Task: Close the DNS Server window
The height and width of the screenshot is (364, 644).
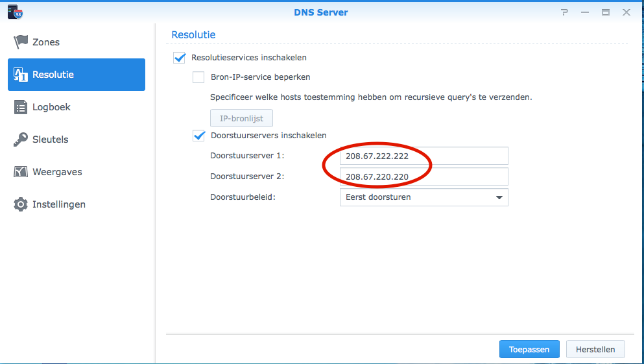Action: pyautogui.click(x=626, y=12)
